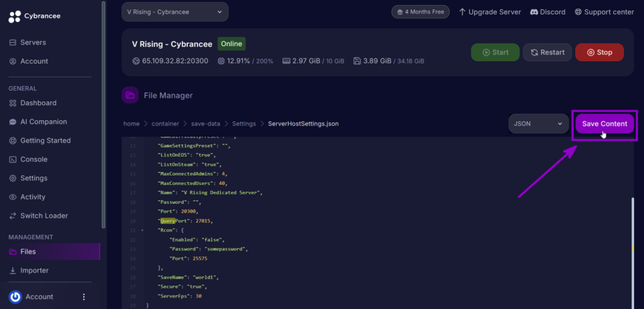The width and height of the screenshot is (644, 309).
Task: Collapse the Rcon block fold arrow
Action: point(143,230)
